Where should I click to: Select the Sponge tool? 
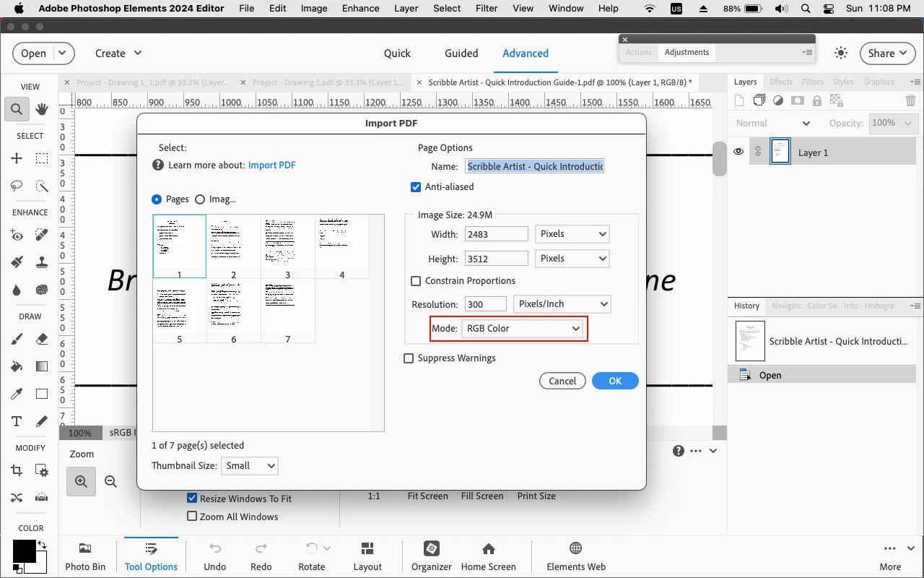pos(42,290)
